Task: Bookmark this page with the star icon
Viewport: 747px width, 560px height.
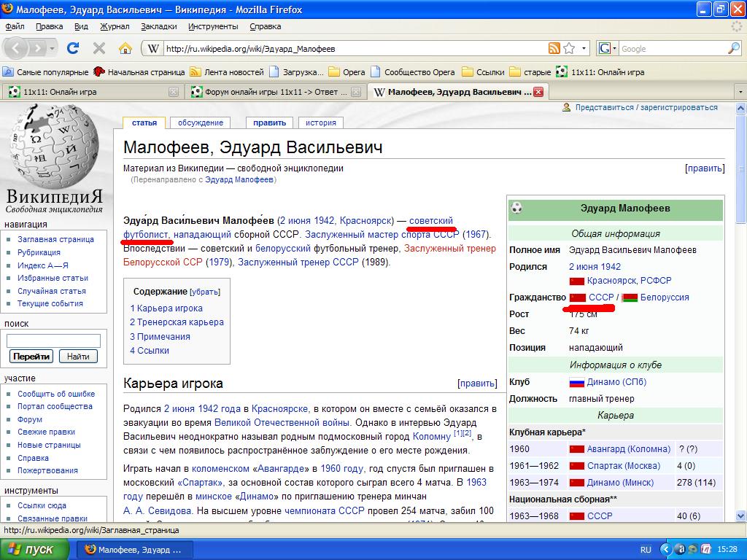Action: [569, 49]
